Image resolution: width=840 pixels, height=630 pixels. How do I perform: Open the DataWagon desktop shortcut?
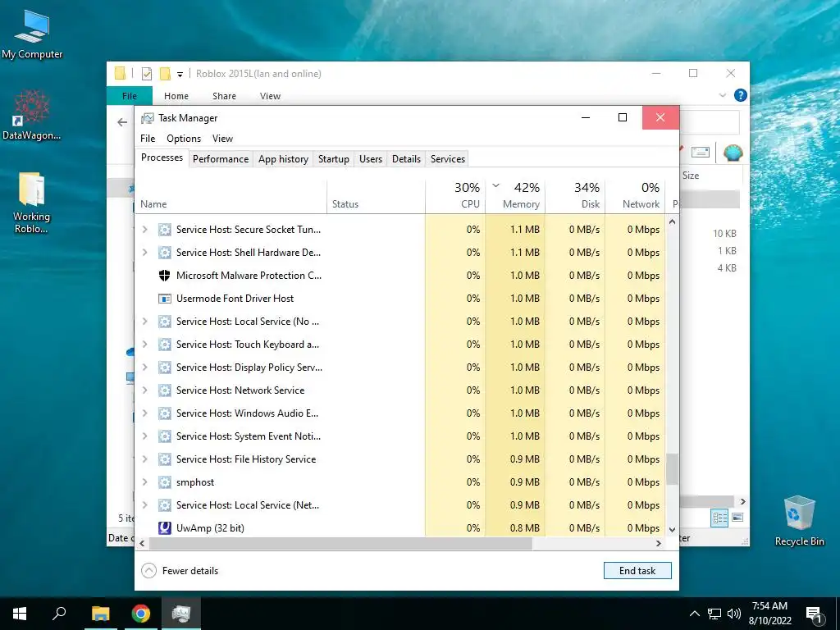click(x=32, y=115)
